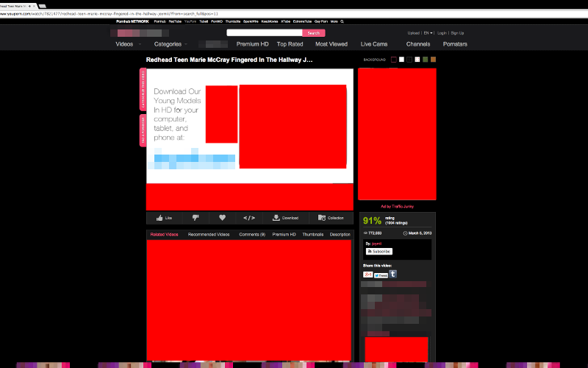Open the Premium HD tab under the player

(284, 234)
